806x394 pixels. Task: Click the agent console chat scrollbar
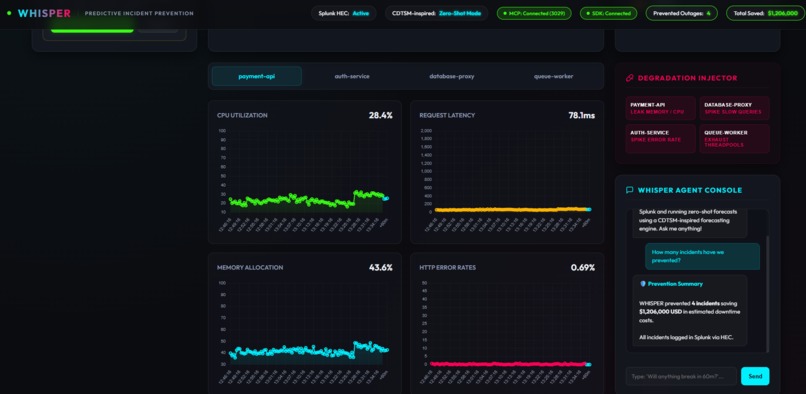pyautogui.click(x=767, y=293)
